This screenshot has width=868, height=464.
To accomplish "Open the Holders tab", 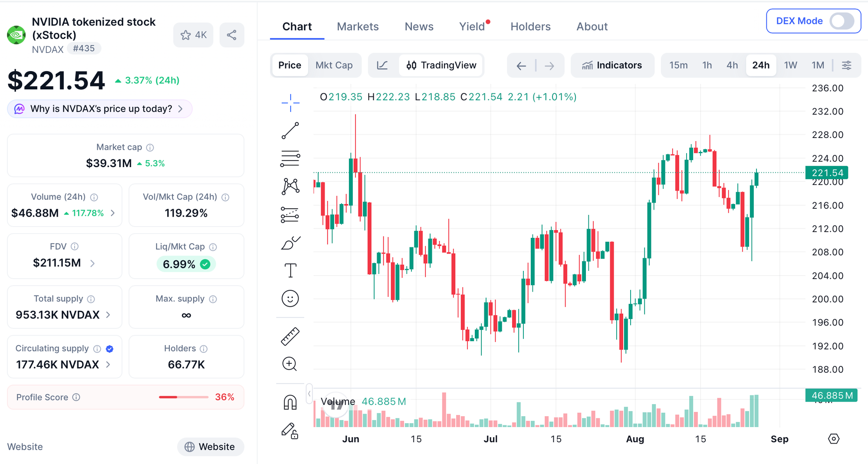I will [x=530, y=26].
